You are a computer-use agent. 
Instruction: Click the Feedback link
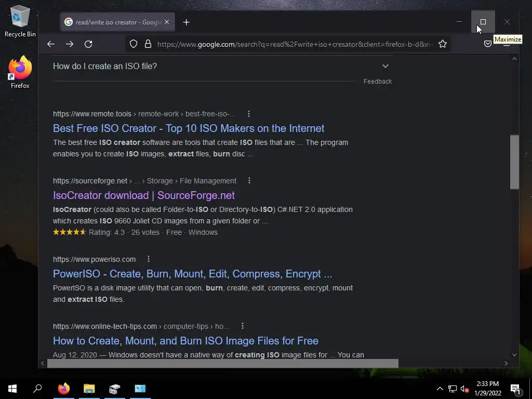click(378, 82)
